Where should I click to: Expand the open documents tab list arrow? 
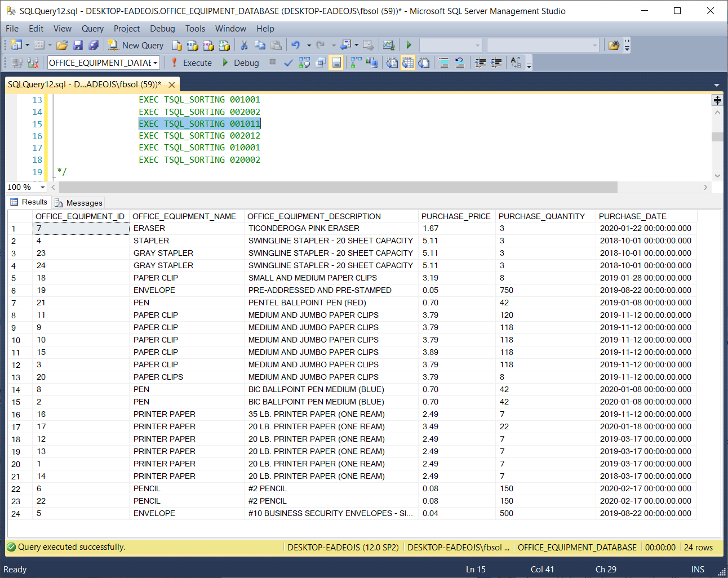point(716,85)
